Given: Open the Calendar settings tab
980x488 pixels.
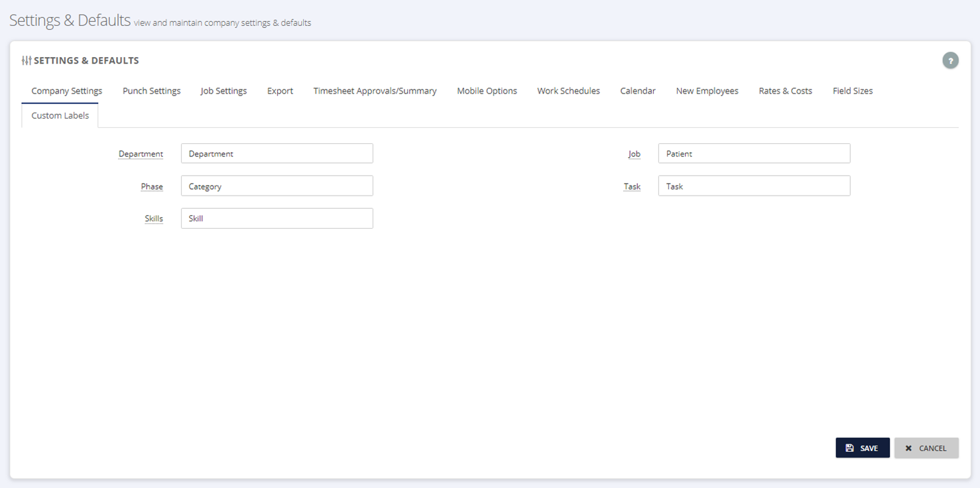Looking at the screenshot, I should pyautogui.click(x=637, y=91).
